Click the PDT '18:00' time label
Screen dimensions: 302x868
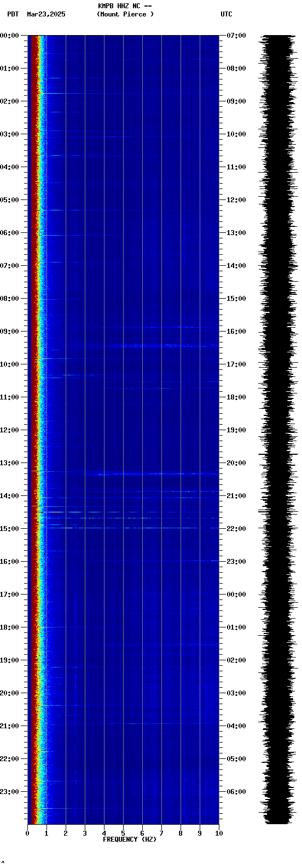click(x=10, y=627)
